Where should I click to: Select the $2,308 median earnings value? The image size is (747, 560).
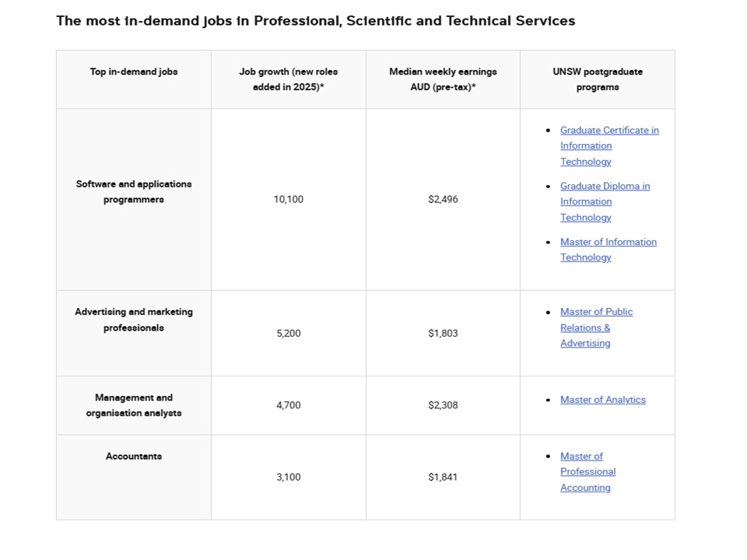pyautogui.click(x=443, y=405)
